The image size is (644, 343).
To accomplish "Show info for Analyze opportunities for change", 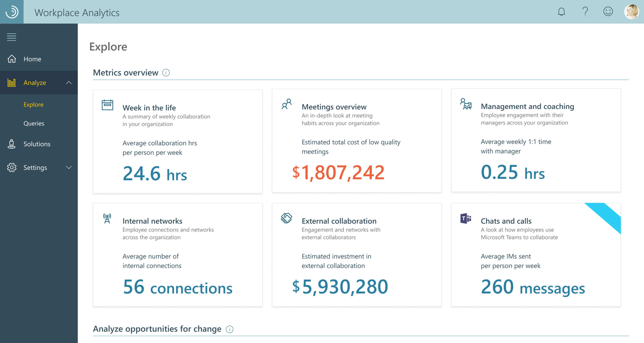I will click(229, 329).
